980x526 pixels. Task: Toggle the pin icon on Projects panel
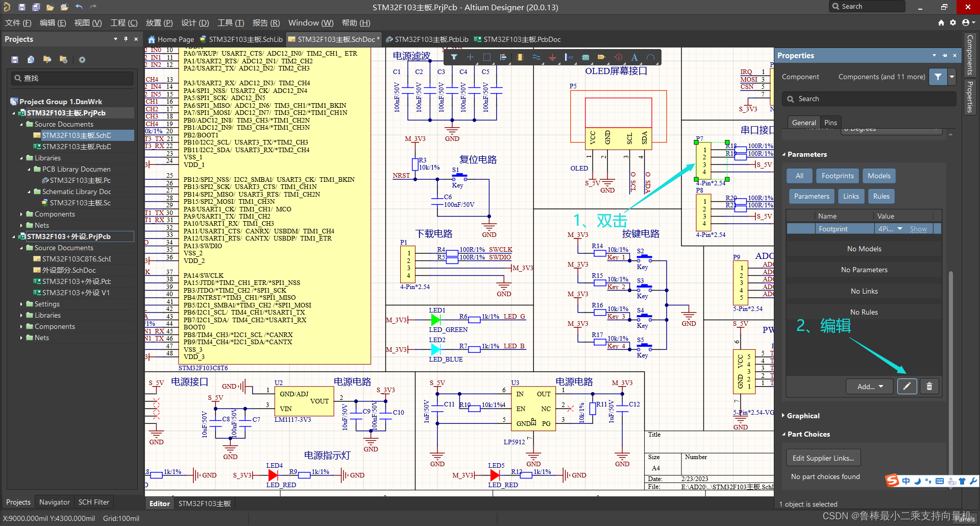pos(126,39)
